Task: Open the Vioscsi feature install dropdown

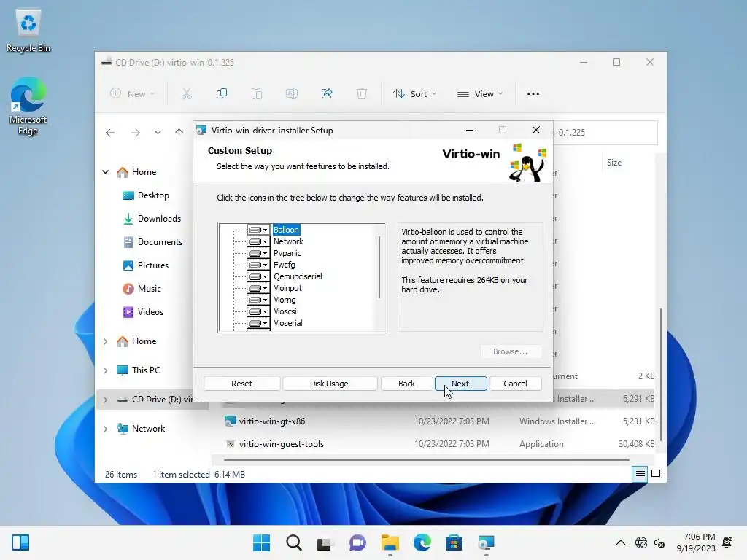Action: [258, 311]
